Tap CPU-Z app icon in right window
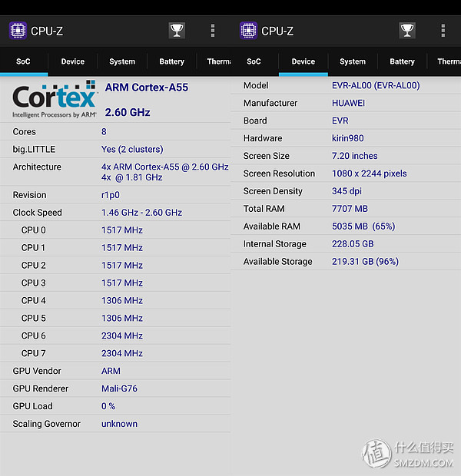The width and height of the screenshot is (461, 476). click(248, 31)
